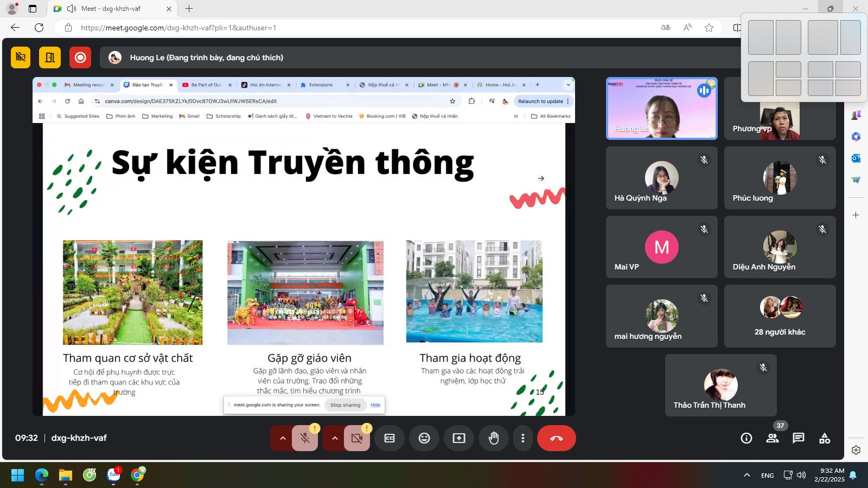
Task: Open meeting details info icon
Action: click(x=746, y=438)
